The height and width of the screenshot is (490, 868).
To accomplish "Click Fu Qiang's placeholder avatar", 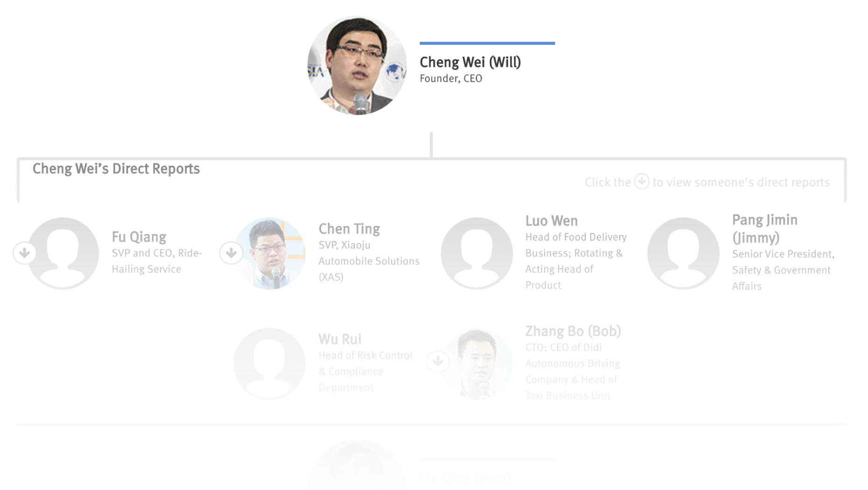I will pos(63,253).
